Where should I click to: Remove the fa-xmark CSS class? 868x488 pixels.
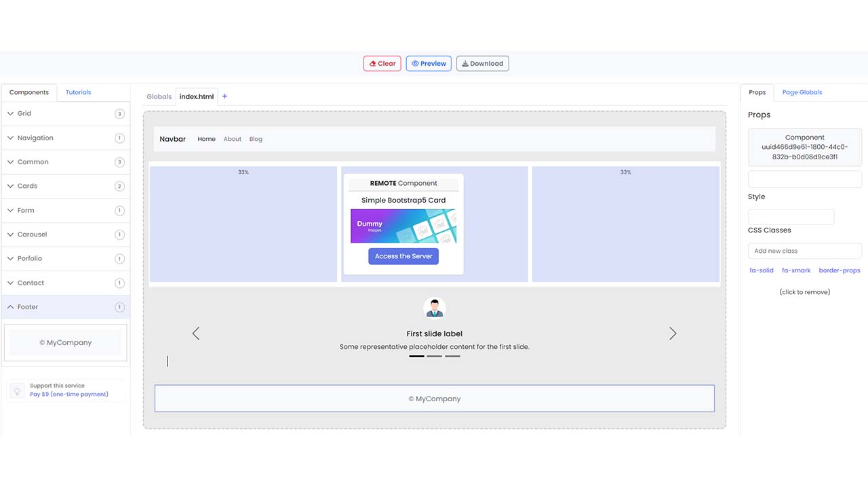point(796,270)
